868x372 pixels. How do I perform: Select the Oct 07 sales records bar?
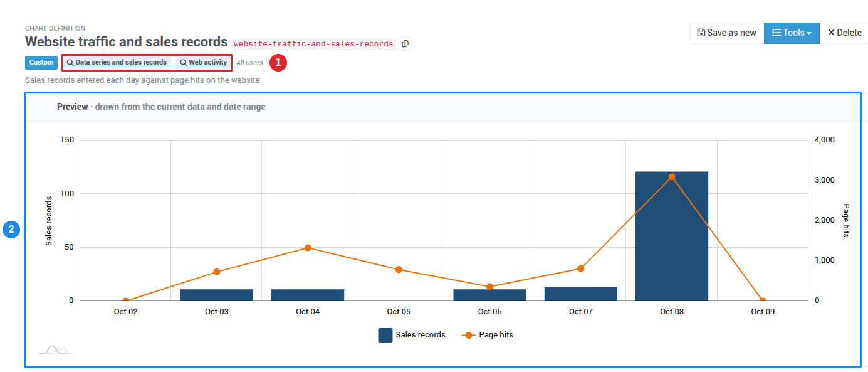coord(581,294)
